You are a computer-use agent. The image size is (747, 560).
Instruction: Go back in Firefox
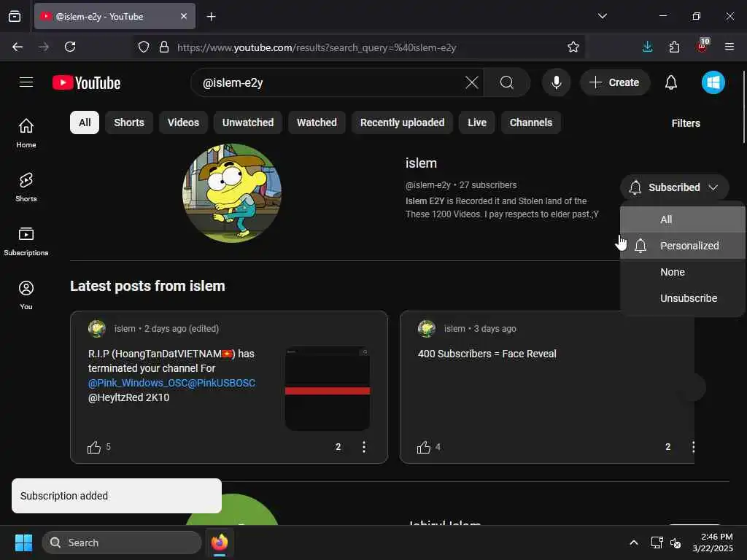(x=18, y=47)
